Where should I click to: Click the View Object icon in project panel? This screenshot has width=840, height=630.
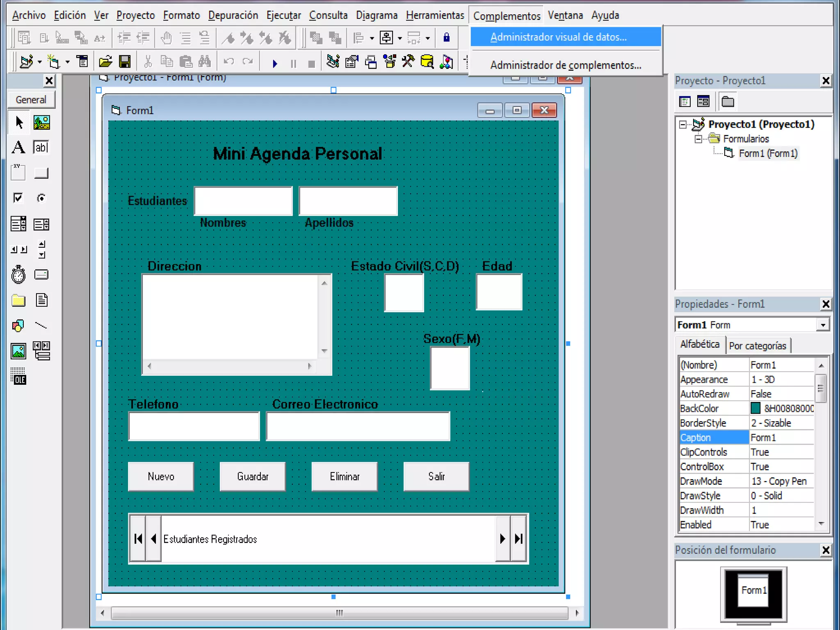[x=703, y=101]
